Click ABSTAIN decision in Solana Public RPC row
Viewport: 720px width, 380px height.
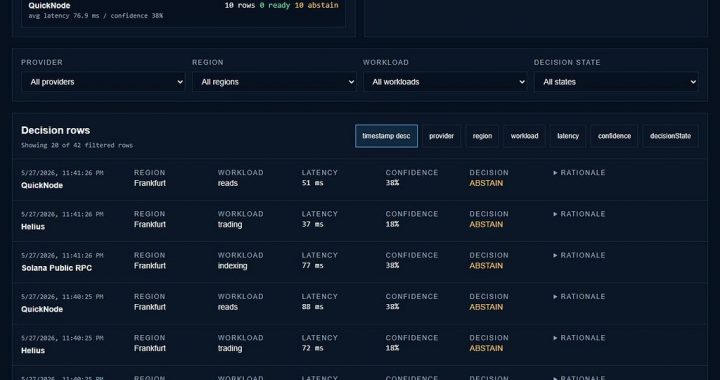point(486,266)
